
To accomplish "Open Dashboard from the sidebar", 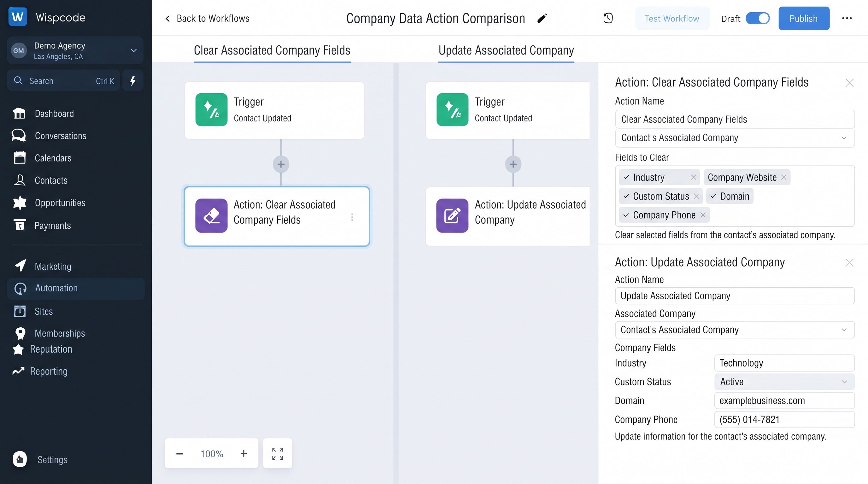I will click(x=44, y=113).
